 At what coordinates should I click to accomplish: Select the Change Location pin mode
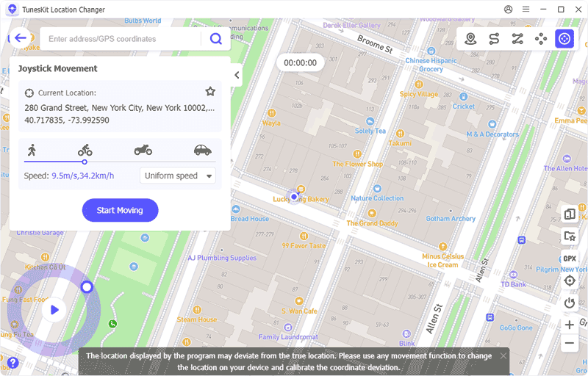(x=470, y=39)
